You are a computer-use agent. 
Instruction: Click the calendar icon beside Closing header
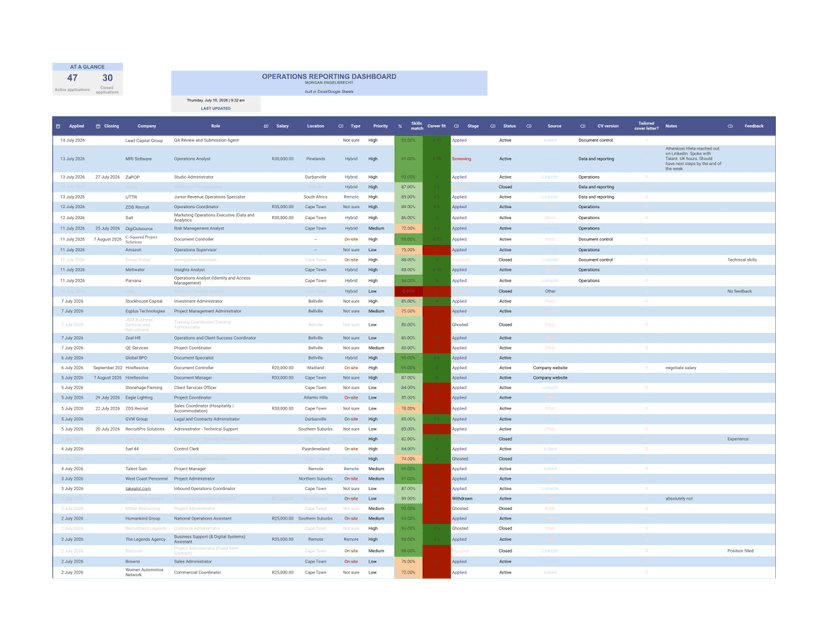click(98, 126)
